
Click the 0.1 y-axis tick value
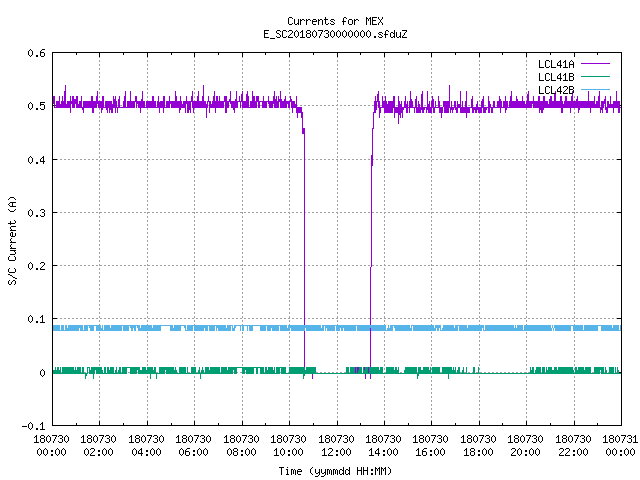[36, 319]
